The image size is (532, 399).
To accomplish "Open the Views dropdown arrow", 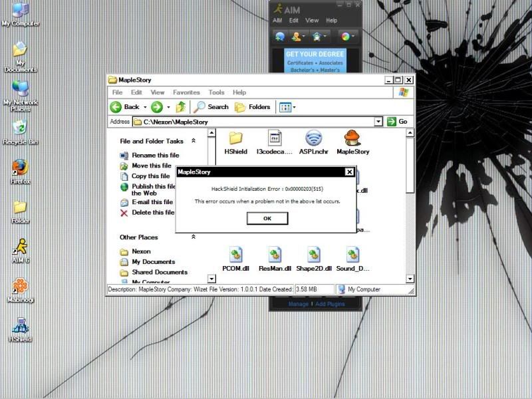I will point(294,108).
